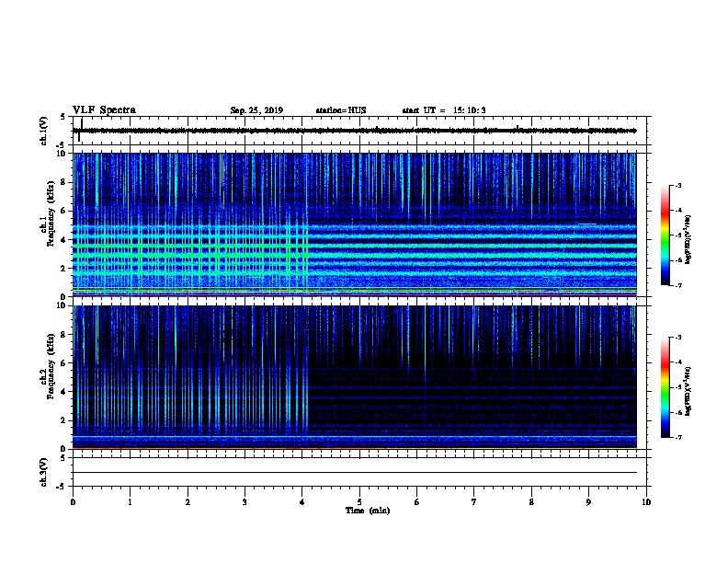Screen dimensions: 728x563
Task: Click the "ch.1(V)" waveform axis label
Action: click(x=44, y=131)
